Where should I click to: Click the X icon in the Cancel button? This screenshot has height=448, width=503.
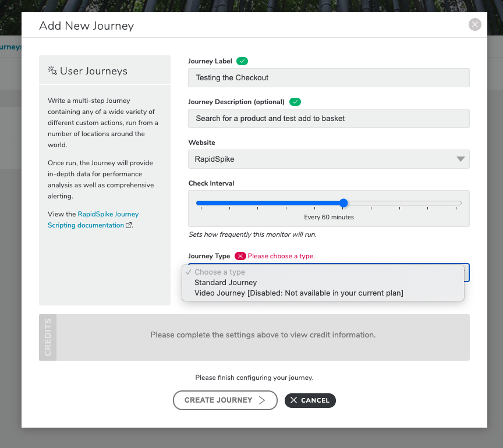click(293, 400)
